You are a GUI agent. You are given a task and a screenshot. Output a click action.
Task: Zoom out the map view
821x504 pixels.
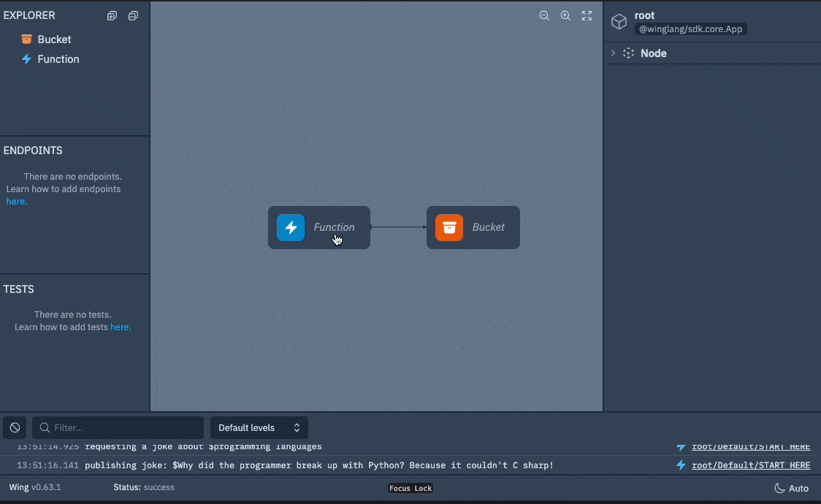pyautogui.click(x=544, y=15)
